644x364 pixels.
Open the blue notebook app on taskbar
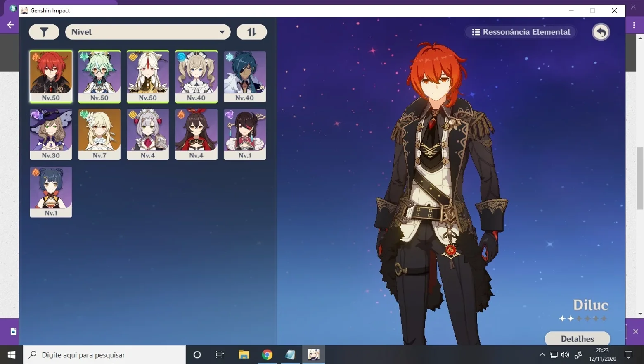coord(290,354)
